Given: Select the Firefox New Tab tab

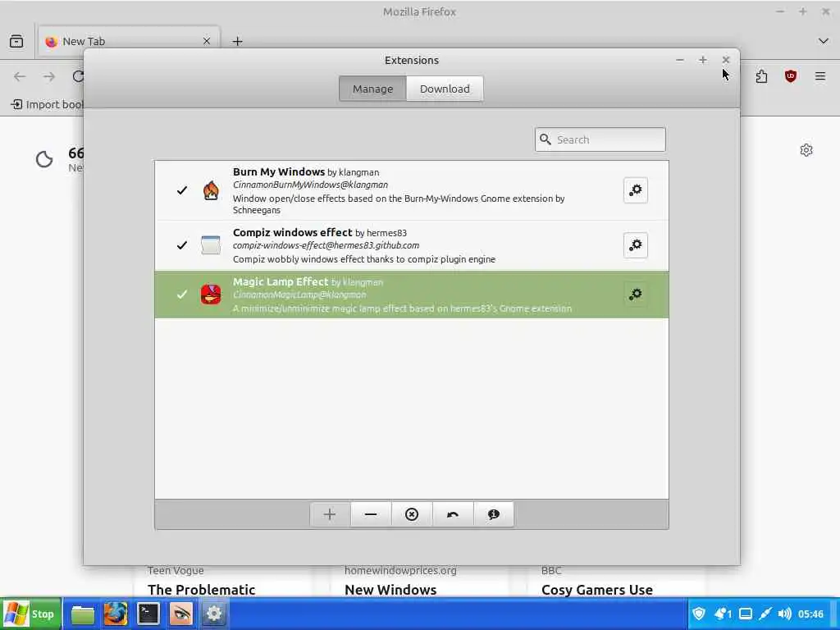Looking at the screenshot, I should click(129, 41).
